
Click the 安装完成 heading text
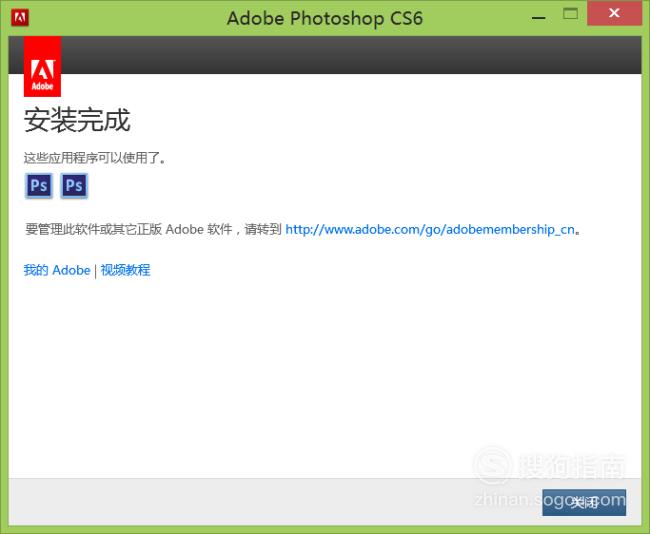click(x=77, y=120)
